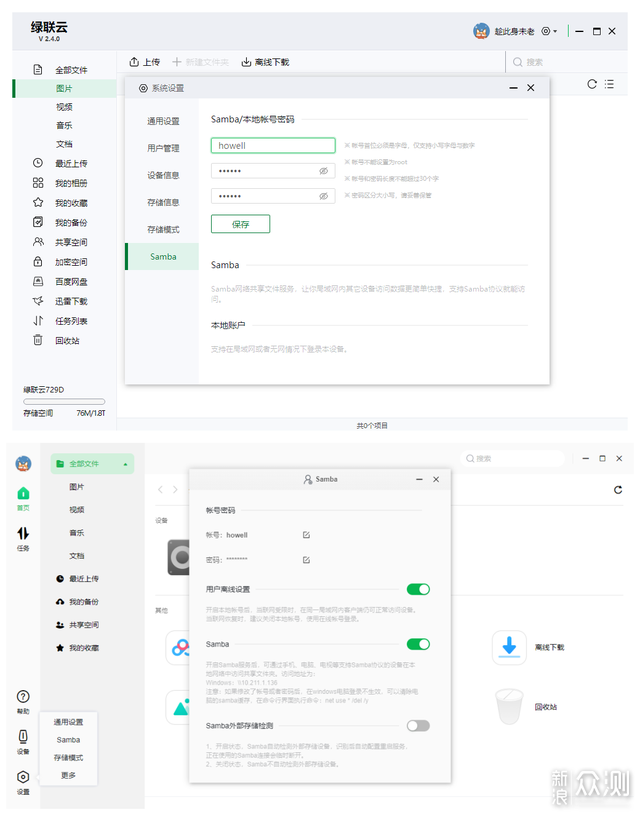Edit the 帐号 howell using pencil icon
The height and width of the screenshot is (815, 640).
point(306,535)
